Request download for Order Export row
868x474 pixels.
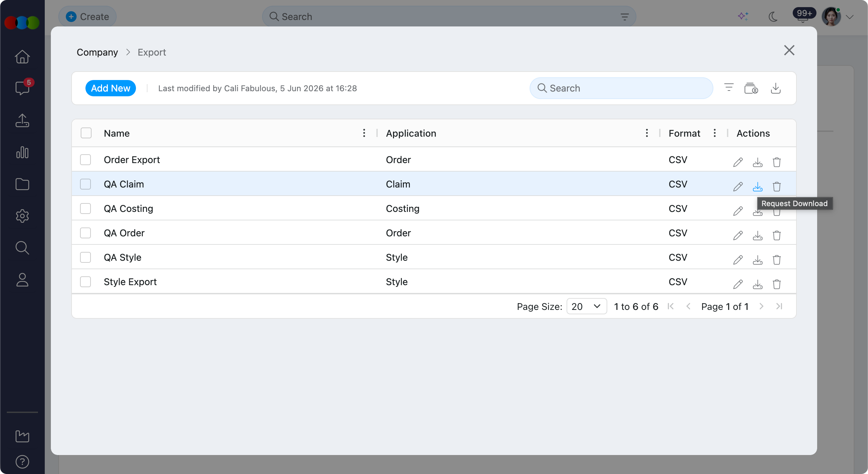(758, 162)
